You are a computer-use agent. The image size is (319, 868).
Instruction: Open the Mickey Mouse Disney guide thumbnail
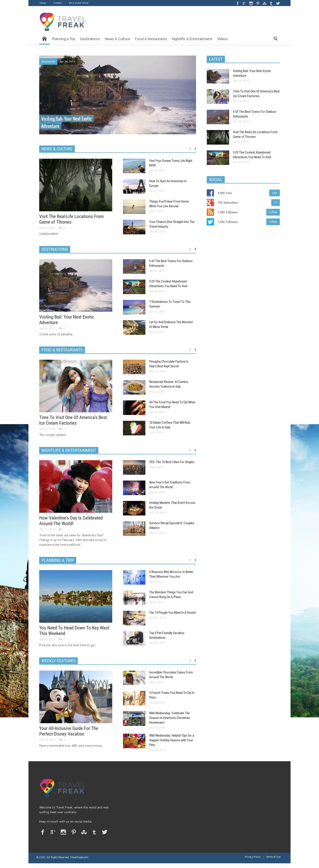[75, 697]
